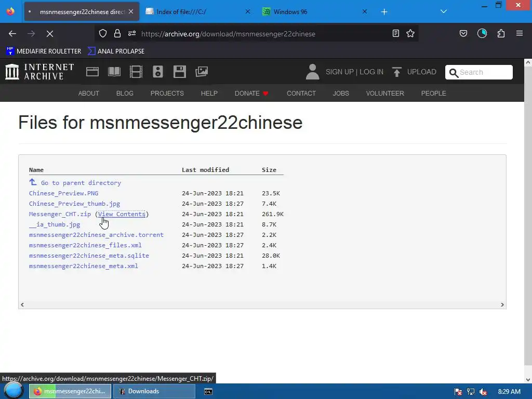This screenshot has width=532, height=399.
Task: Open the ABOUT menu item
Action: click(x=88, y=94)
